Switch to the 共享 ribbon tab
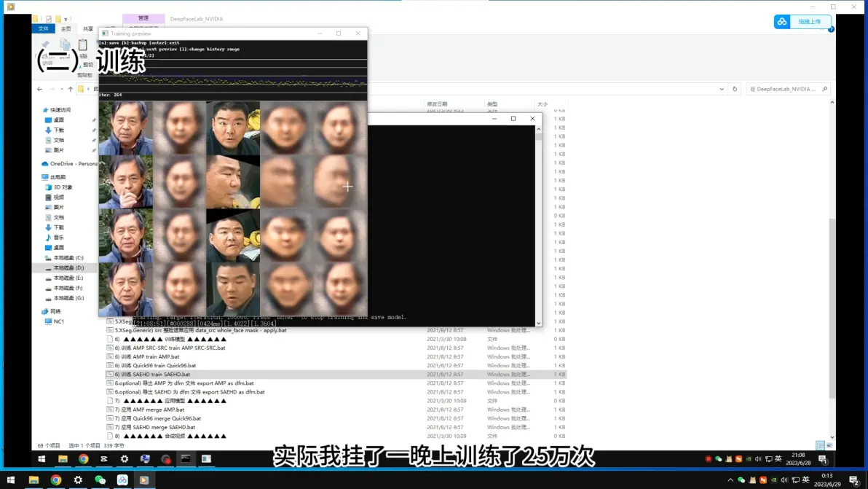 click(88, 28)
